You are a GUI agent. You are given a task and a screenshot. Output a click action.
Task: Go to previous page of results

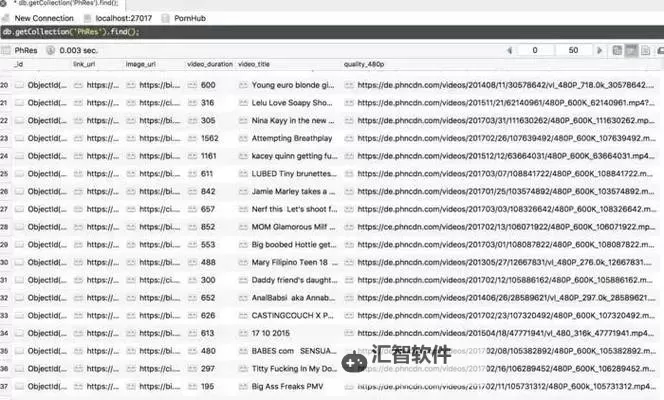point(509,50)
